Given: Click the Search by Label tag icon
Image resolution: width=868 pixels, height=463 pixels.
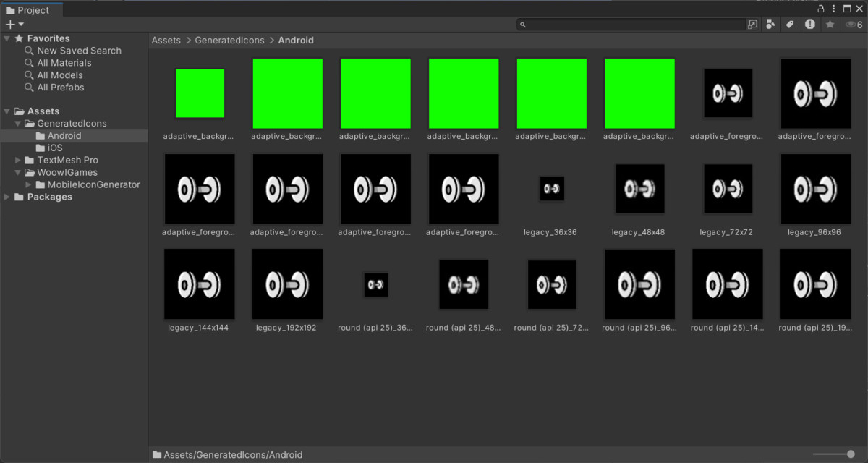Looking at the screenshot, I should click(x=790, y=25).
